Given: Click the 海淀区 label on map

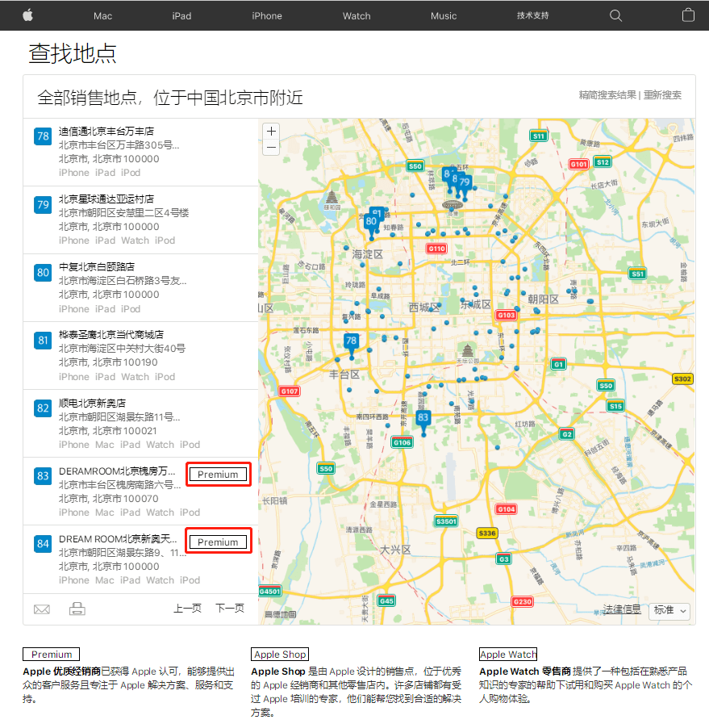Looking at the screenshot, I should tap(368, 254).
